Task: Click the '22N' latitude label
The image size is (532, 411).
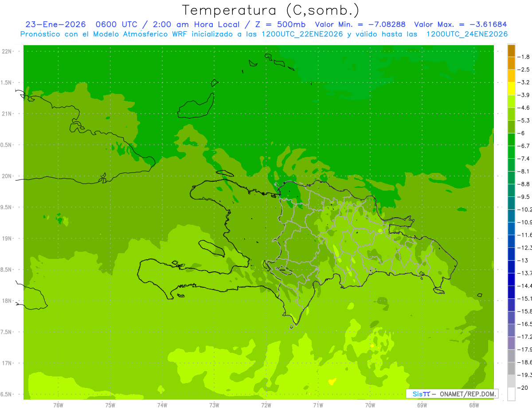Action: pyautogui.click(x=7, y=51)
